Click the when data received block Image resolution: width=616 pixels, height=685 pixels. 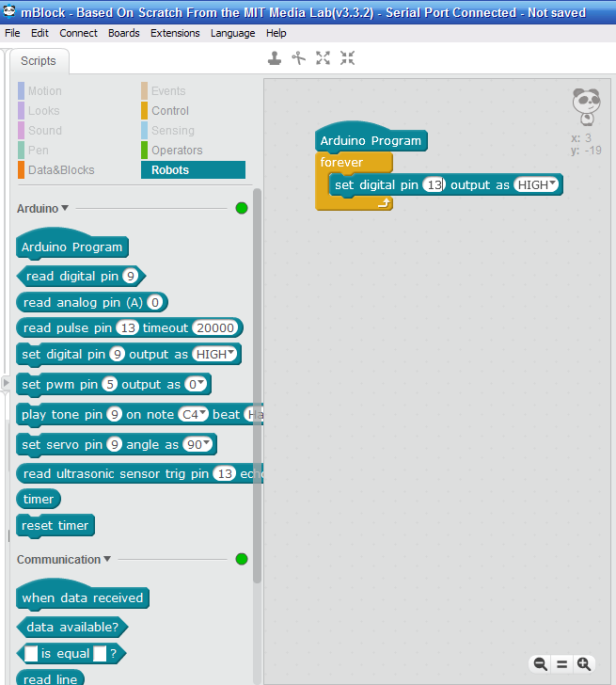coord(83,594)
